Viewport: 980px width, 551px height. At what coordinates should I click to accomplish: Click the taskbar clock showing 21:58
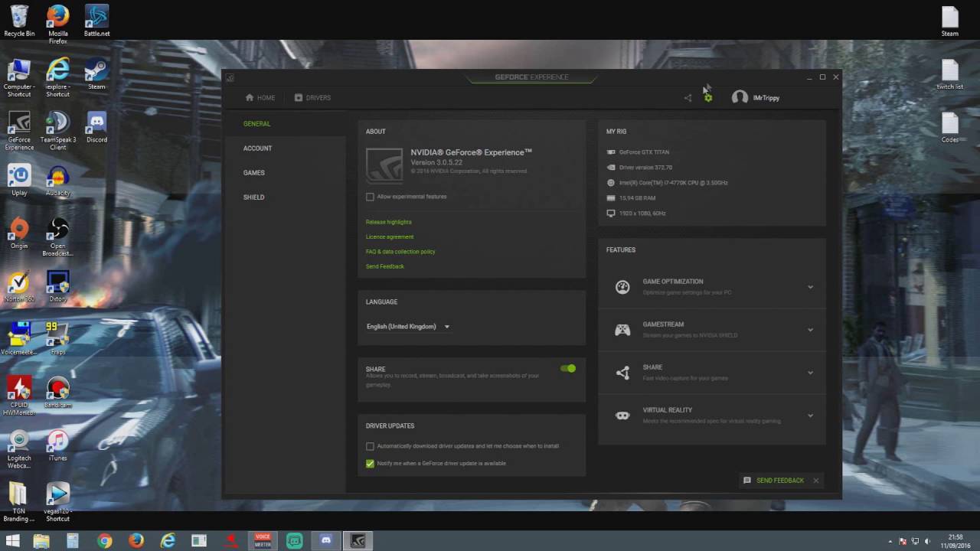[955, 541]
